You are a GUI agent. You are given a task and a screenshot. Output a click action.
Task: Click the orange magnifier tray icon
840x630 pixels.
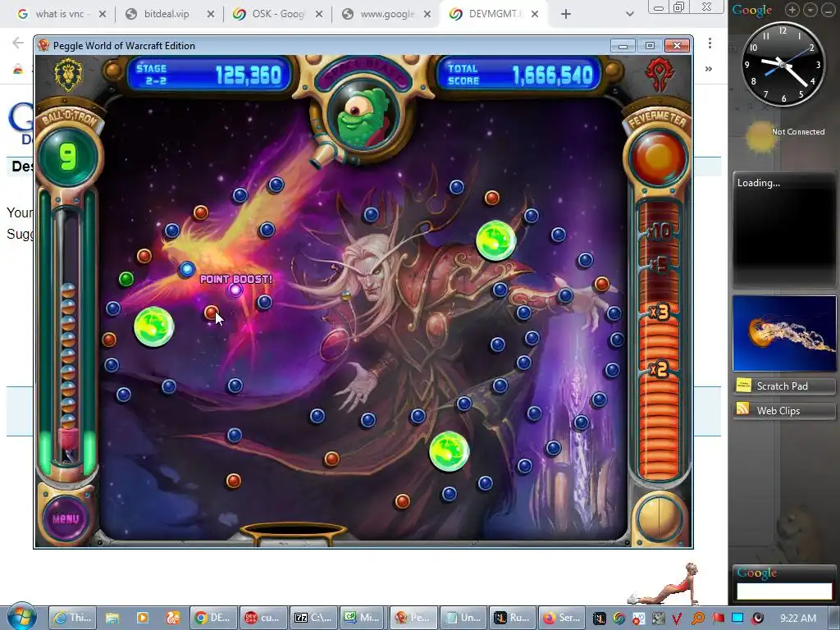coord(698,619)
